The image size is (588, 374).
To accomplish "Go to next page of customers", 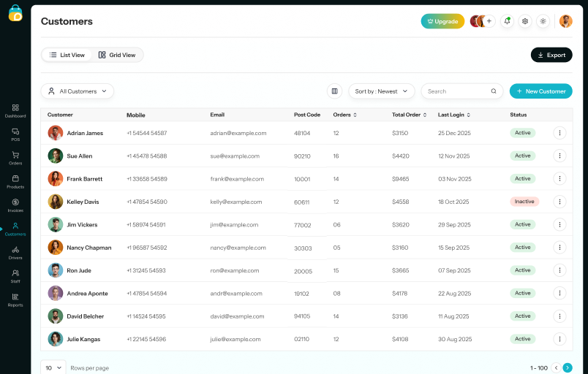I will point(568,367).
